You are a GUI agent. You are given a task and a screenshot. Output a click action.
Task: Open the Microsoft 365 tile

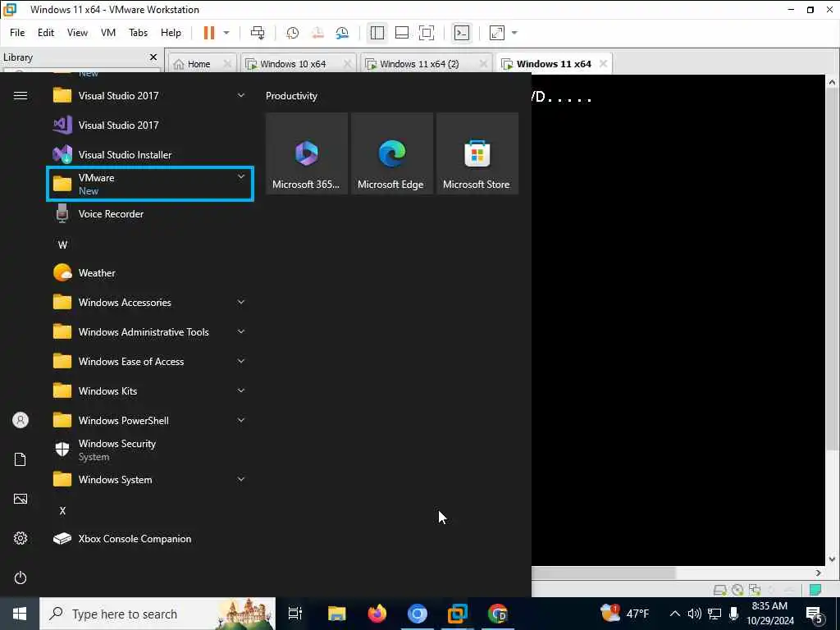307,153
